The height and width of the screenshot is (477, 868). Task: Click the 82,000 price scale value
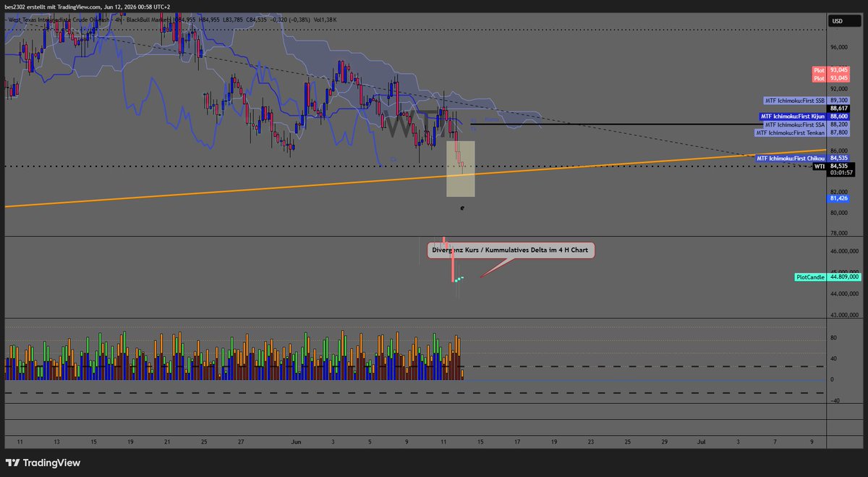(x=838, y=191)
